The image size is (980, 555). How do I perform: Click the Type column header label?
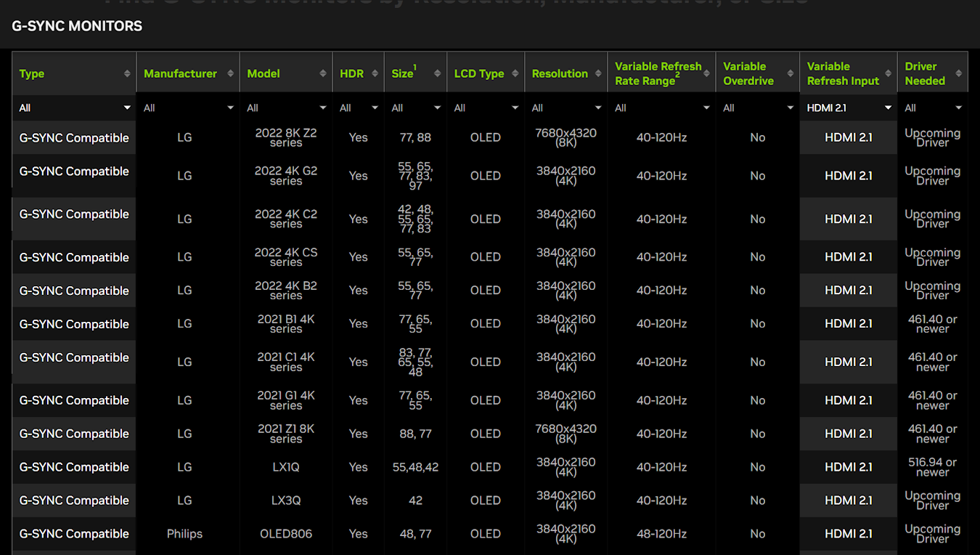tap(32, 73)
